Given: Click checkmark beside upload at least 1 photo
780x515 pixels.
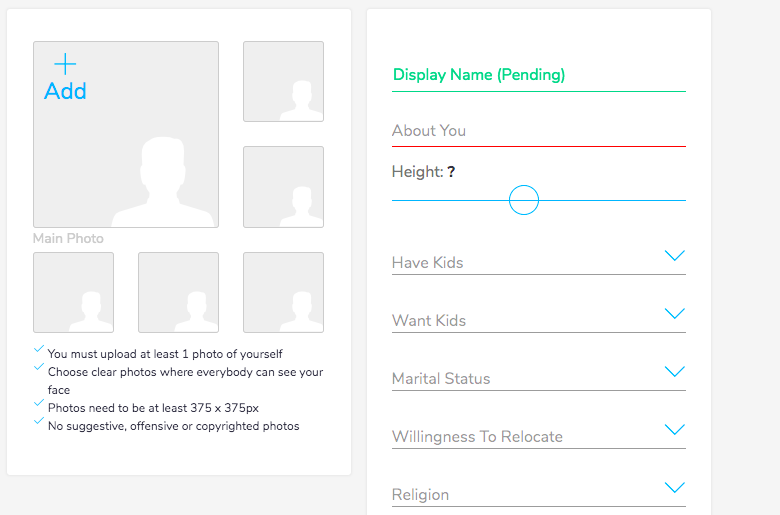Looking at the screenshot, I should pos(39,349).
